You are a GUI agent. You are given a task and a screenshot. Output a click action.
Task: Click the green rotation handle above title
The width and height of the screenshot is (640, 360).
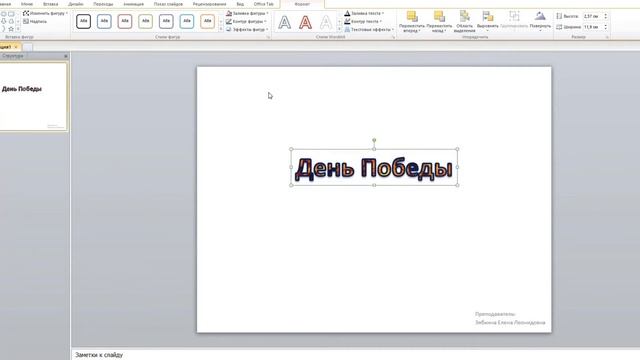click(x=374, y=140)
